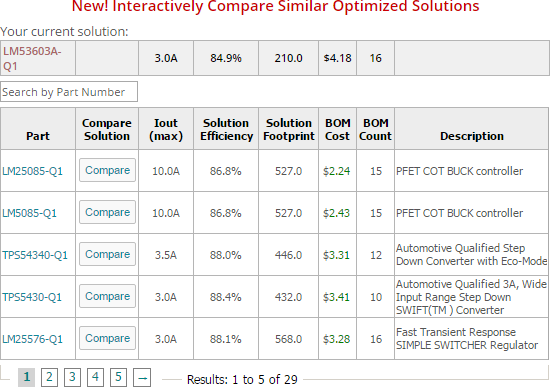Compare the TPS5430-Q1 solution
This screenshot has width=551, height=387.
[x=108, y=296]
